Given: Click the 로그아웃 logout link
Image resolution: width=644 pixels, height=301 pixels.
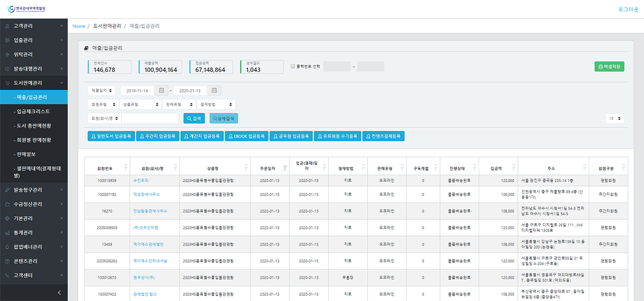Looking at the screenshot, I should 629,10.
